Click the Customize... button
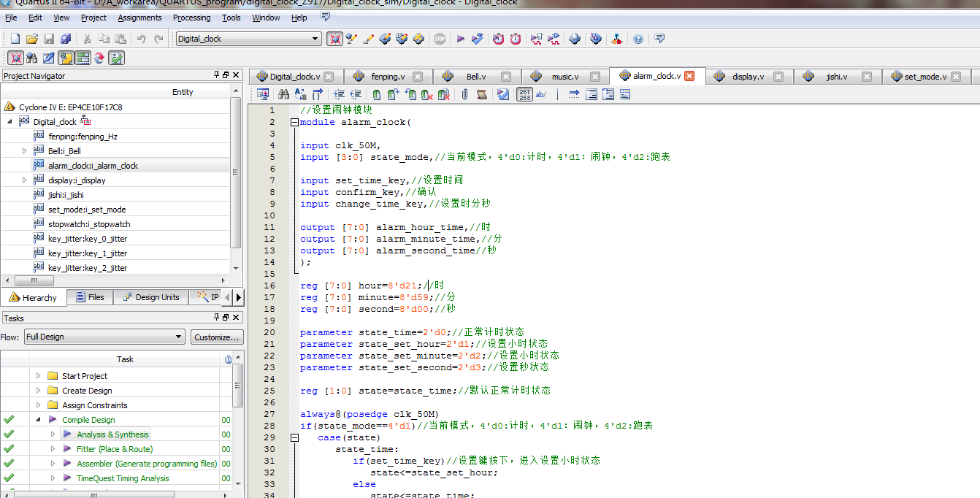This screenshot has width=980, height=498. tap(217, 337)
